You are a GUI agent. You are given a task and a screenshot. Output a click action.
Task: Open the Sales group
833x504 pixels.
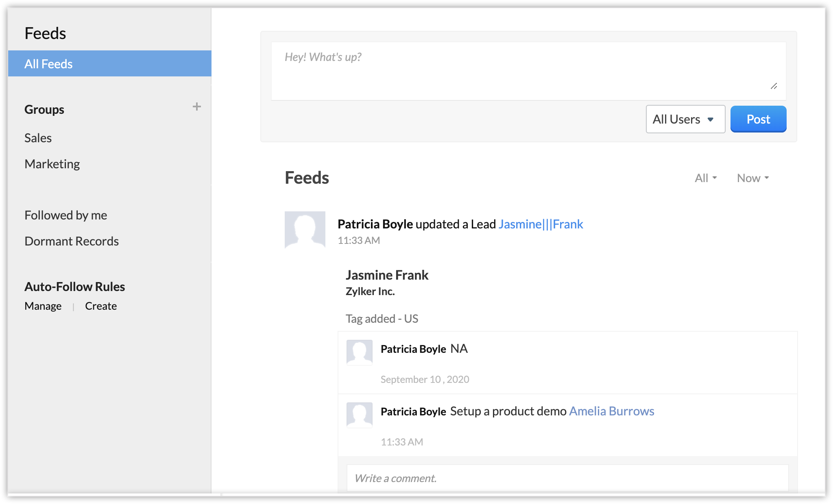[38, 138]
